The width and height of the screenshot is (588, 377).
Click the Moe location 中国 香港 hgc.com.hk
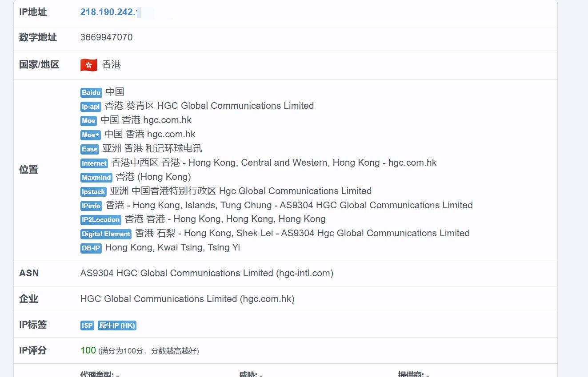146,120
